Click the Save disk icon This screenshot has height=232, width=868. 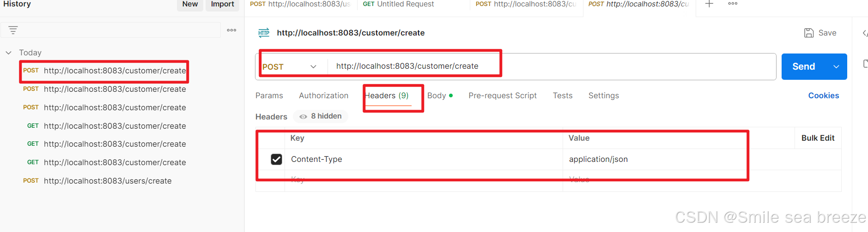click(809, 33)
